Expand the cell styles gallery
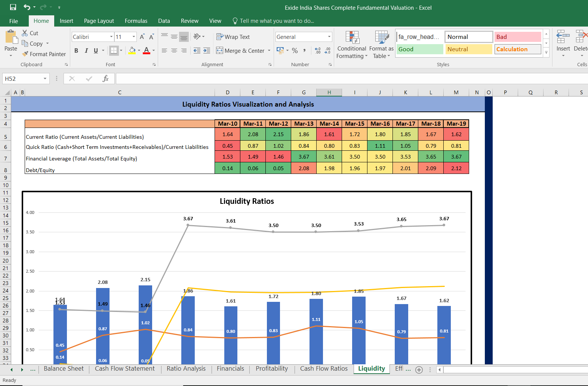The height and width of the screenshot is (386, 588). (x=547, y=53)
